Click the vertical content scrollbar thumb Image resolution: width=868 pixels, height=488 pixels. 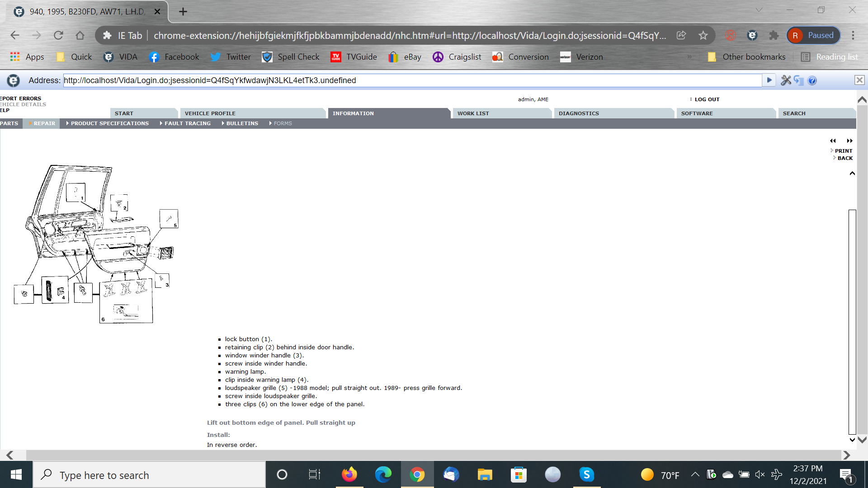[852, 321]
